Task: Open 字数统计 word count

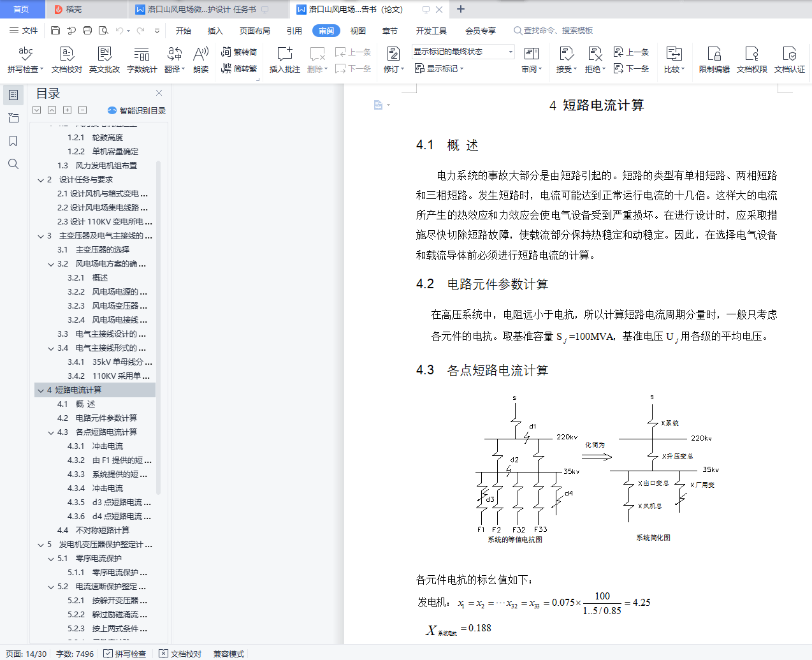Action: [x=142, y=59]
